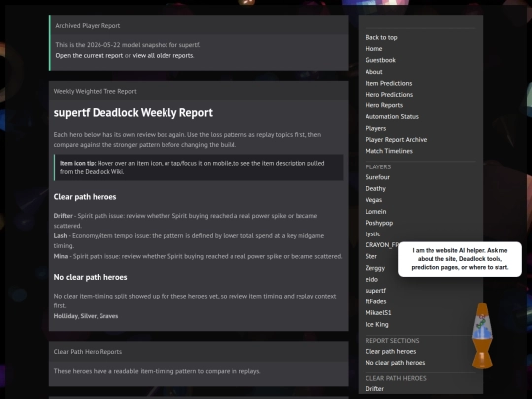Select player Lomein
This screenshot has width=532, height=399.
point(376,212)
